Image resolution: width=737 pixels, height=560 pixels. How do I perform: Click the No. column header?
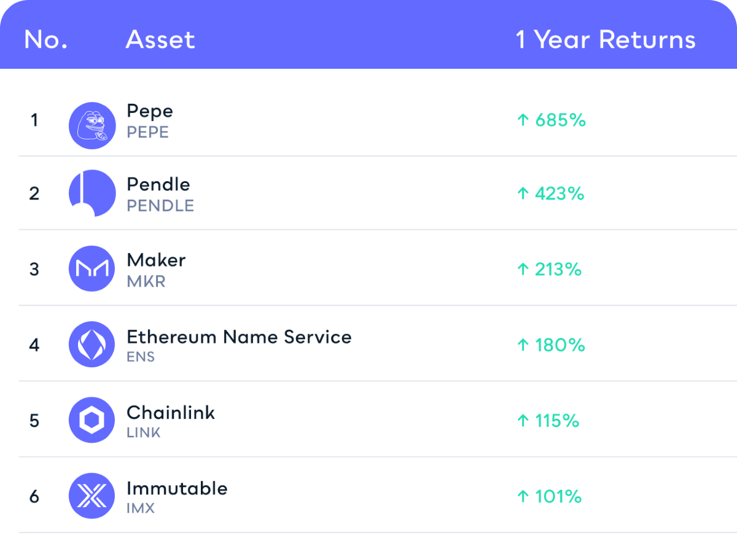pyautogui.click(x=45, y=40)
